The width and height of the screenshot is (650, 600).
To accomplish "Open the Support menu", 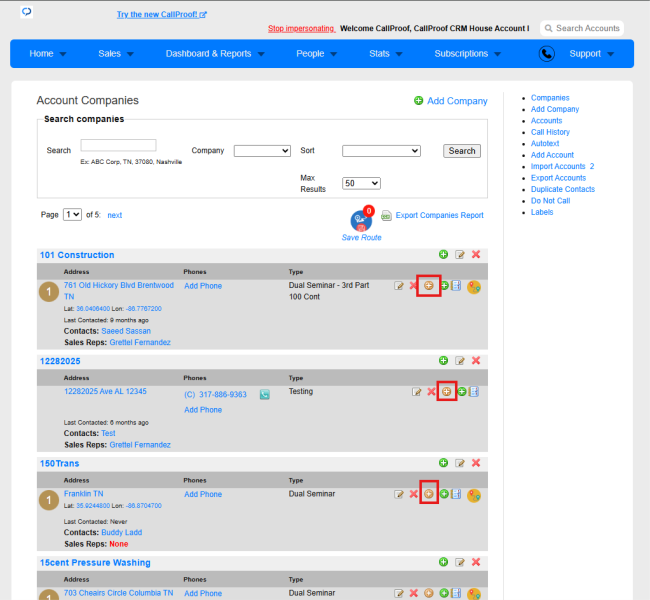I will [591, 53].
